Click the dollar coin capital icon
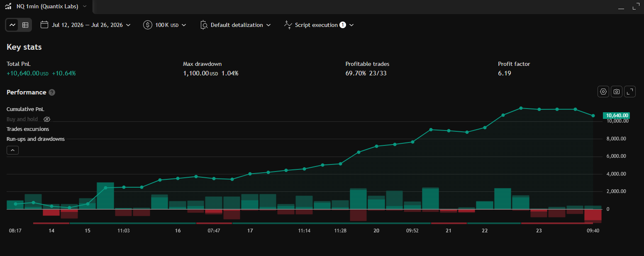Viewport: 644px width, 256px height. coord(148,25)
